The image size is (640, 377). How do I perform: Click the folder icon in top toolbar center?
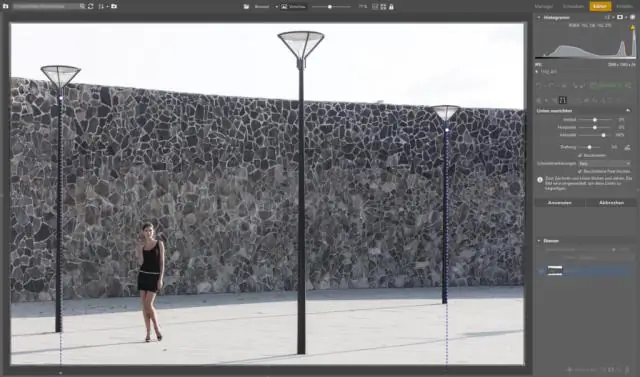tap(247, 7)
